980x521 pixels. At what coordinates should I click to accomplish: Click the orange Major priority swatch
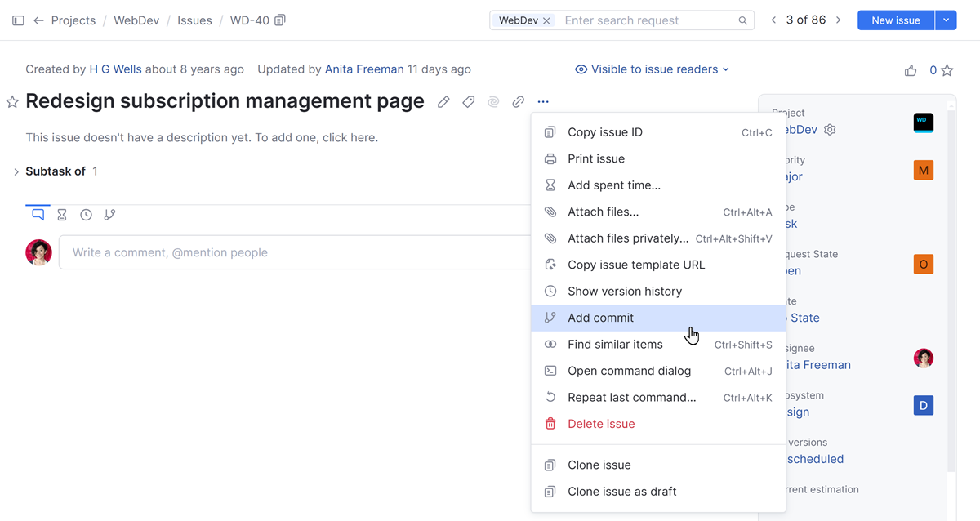pyautogui.click(x=924, y=170)
